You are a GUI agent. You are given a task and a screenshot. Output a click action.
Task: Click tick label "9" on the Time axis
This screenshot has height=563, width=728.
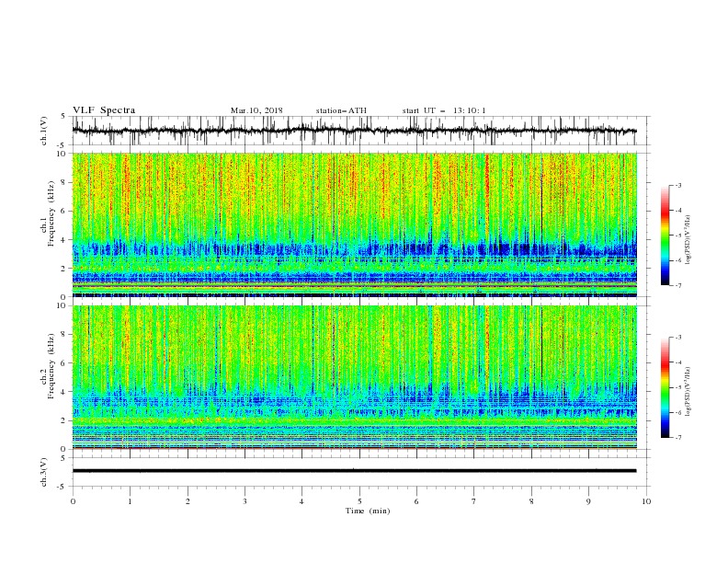[588, 501]
